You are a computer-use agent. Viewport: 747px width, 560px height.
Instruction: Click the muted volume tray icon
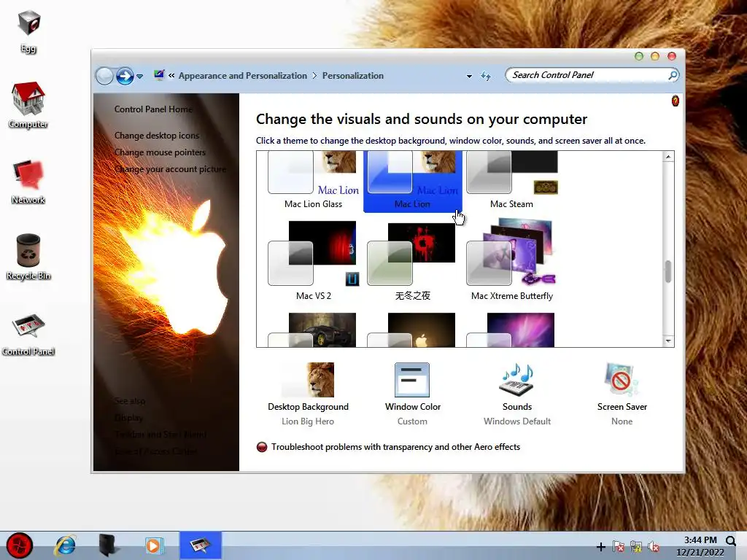click(654, 547)
